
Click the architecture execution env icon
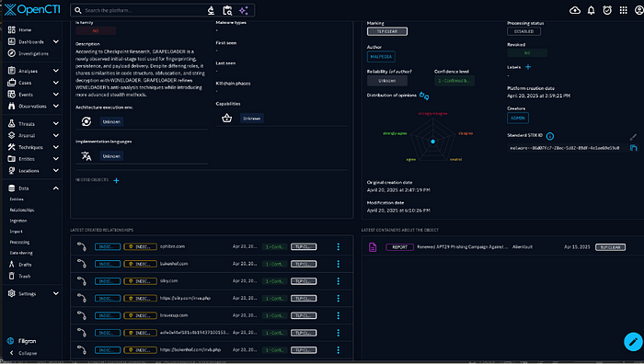pyautogui.click(x=86, y=121)
